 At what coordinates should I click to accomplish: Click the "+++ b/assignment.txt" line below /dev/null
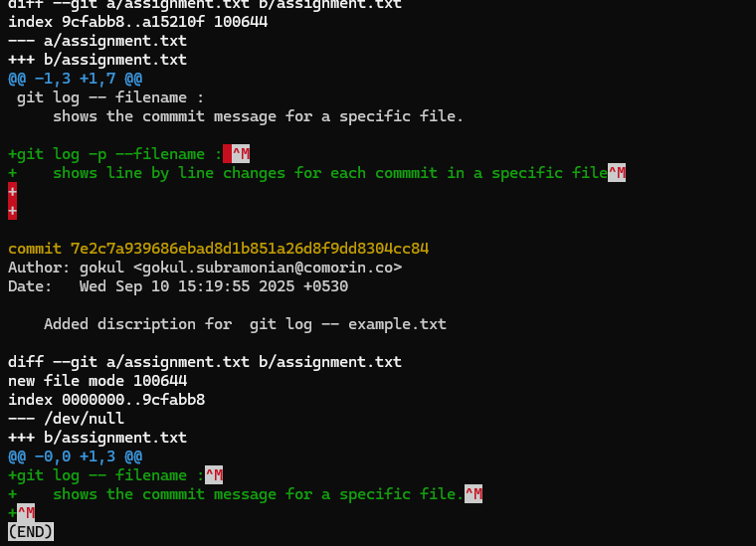[x=97, y=438]
